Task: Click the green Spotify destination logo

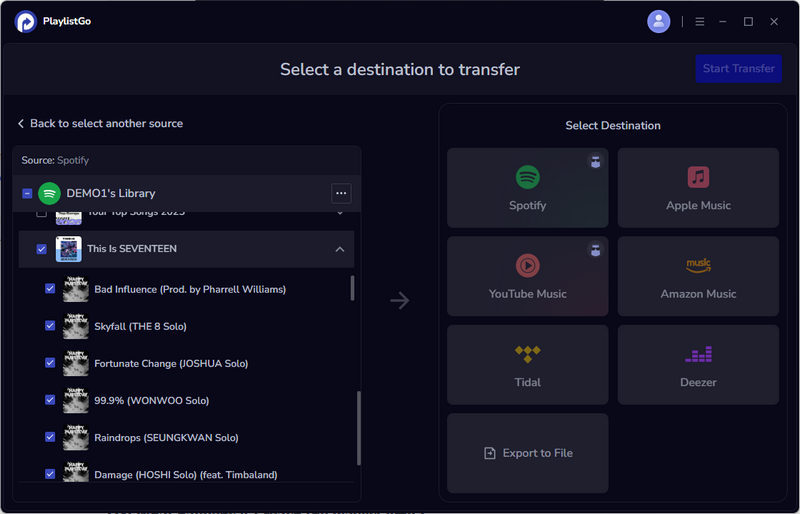Action: coord(527,177)
